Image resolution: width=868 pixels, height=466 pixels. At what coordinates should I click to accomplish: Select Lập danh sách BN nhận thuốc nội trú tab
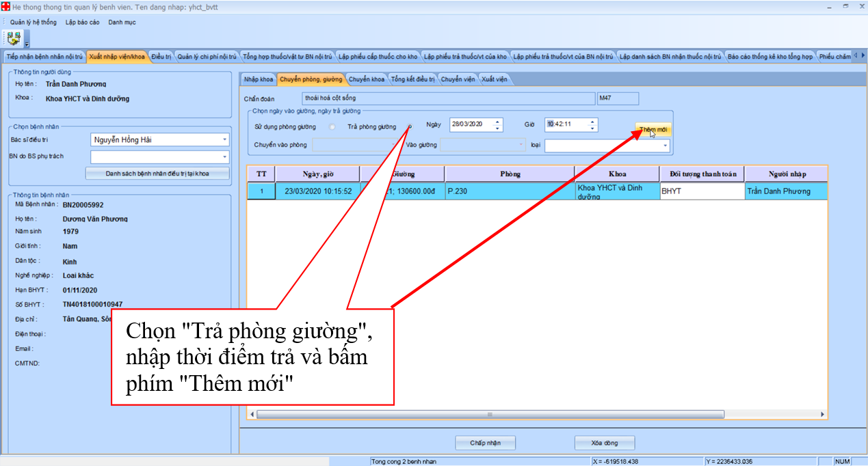pos(670,56)
